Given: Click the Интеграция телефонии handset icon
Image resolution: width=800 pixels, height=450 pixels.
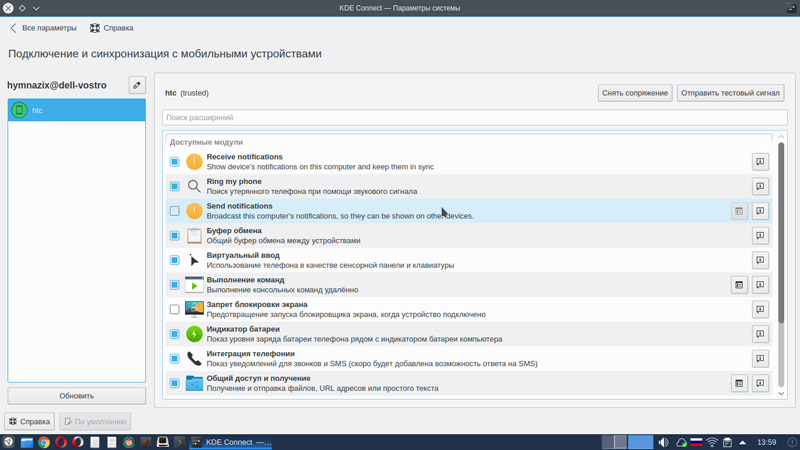Looking at the screenshot, I should 194,359.
